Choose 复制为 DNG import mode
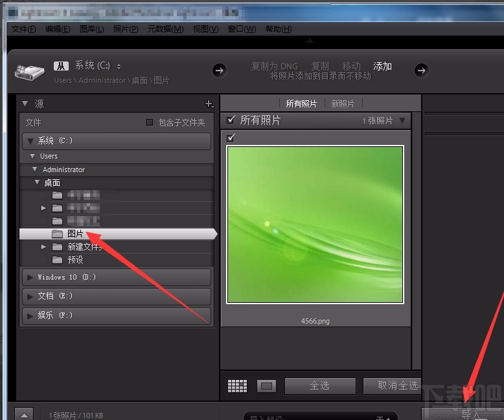Image resolution: width=504 pixels, height=420 pixels. tap(274, 66)
